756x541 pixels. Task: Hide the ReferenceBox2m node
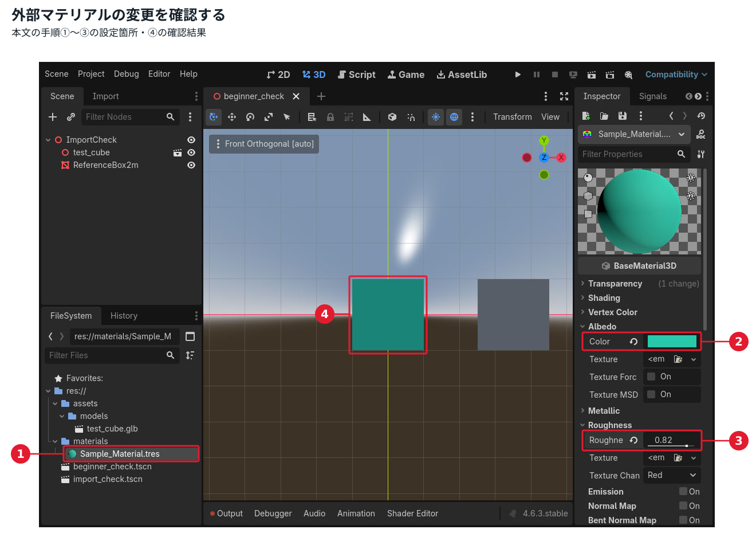tap(191, 165)
